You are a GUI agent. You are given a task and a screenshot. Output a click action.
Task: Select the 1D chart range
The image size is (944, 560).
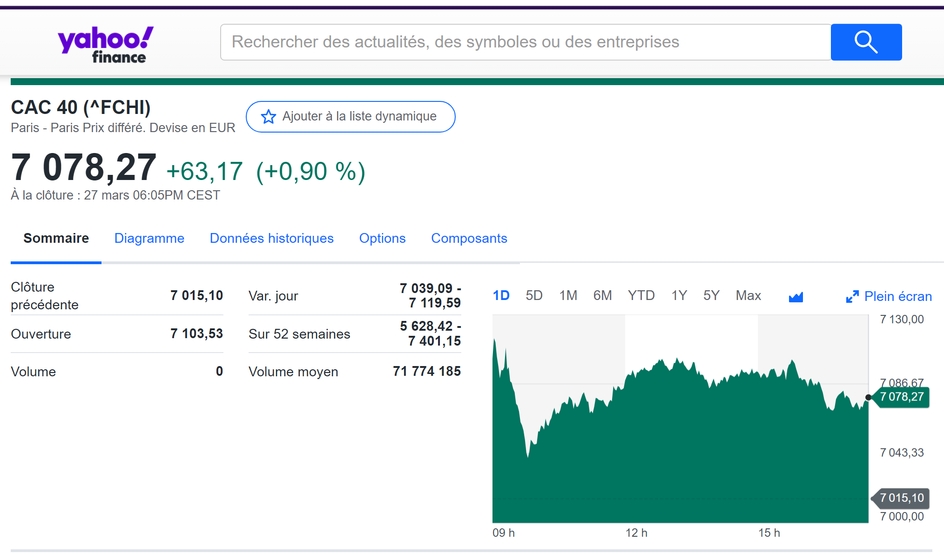[x=501, y=295]
